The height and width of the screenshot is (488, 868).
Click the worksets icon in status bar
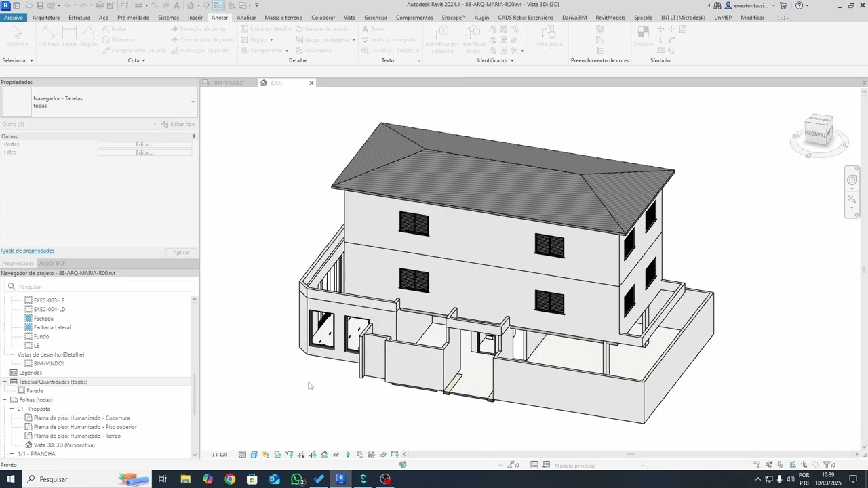[x=403, y=465]
